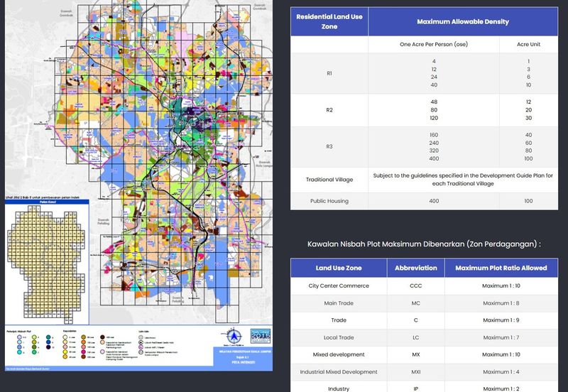Click the Residential Land Use Zone header

329,21
